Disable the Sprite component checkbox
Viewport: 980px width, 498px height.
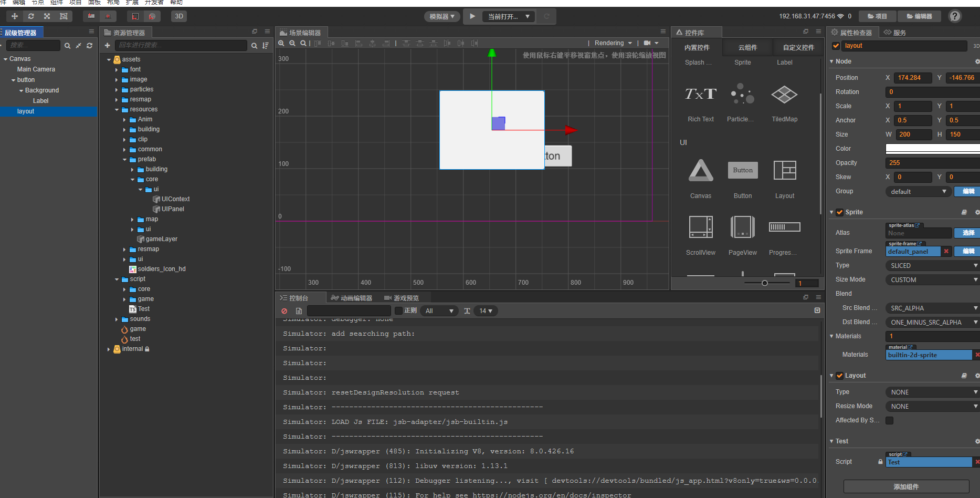(839, 212)
